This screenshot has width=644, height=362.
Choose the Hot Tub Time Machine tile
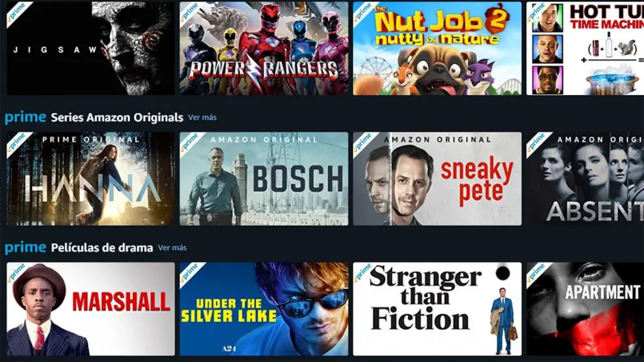(585, 48)
